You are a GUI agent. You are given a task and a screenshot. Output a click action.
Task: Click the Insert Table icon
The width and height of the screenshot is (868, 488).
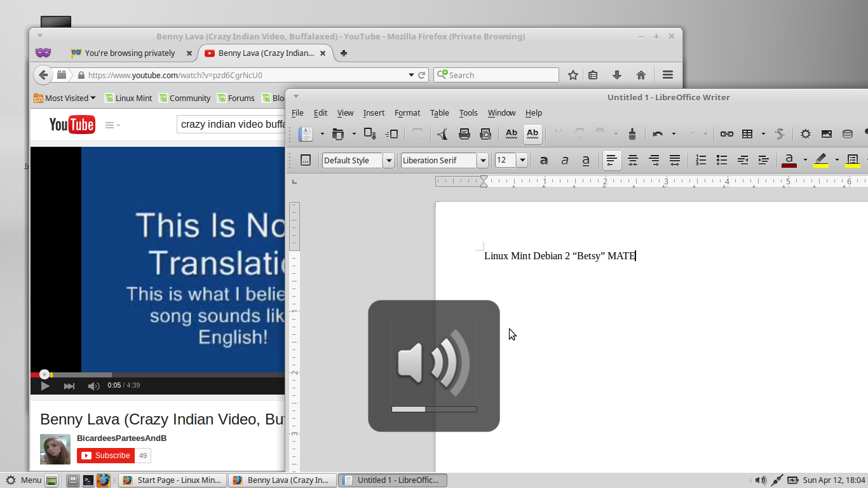(x=748, y=134)
